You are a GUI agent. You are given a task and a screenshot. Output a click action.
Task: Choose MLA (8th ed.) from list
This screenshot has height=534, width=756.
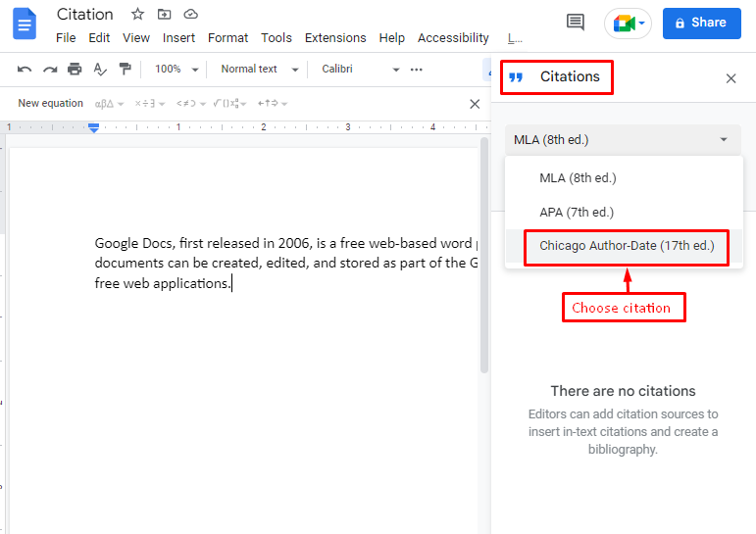[x=624, y=178]
